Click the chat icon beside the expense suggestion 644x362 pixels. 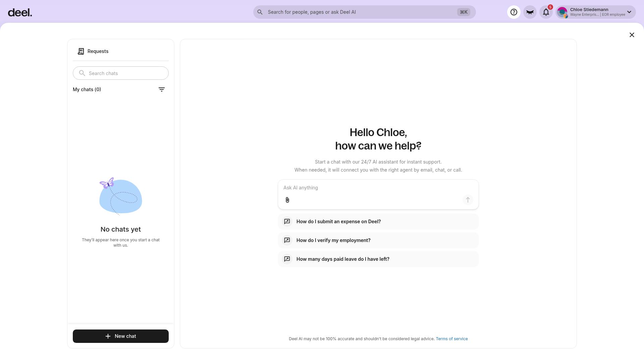287,222
